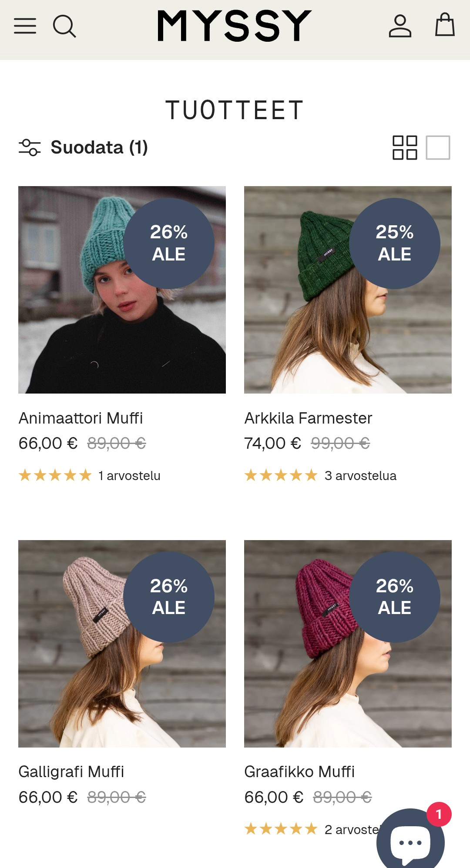Open the shopping bag cart
The image size is (470, 868).
pyautogui.click(x=445, y=25)
